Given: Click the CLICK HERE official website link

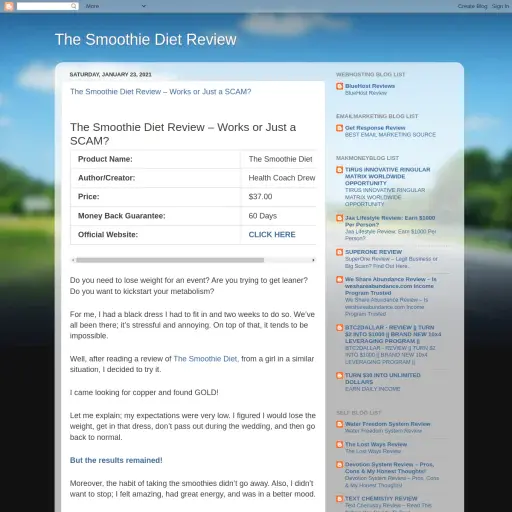Looking at the screenshot, I should tap(272, 235).
